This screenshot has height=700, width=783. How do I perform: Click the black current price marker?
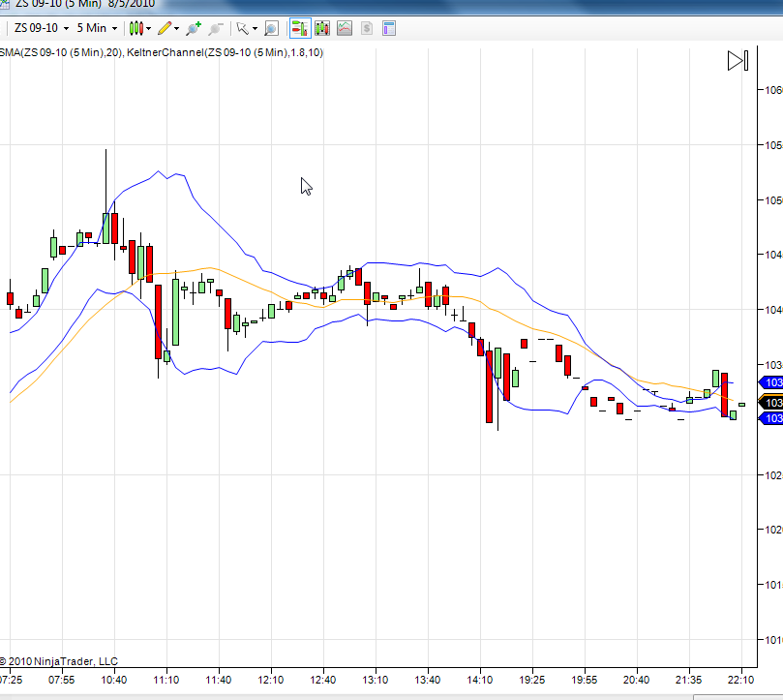771,402
